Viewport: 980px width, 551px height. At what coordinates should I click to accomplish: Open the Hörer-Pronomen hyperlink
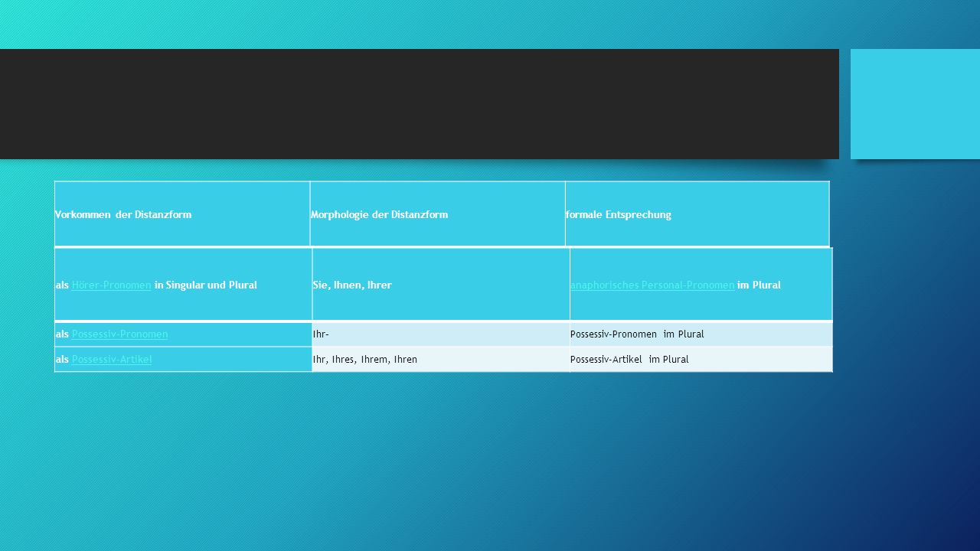[111, 285]
